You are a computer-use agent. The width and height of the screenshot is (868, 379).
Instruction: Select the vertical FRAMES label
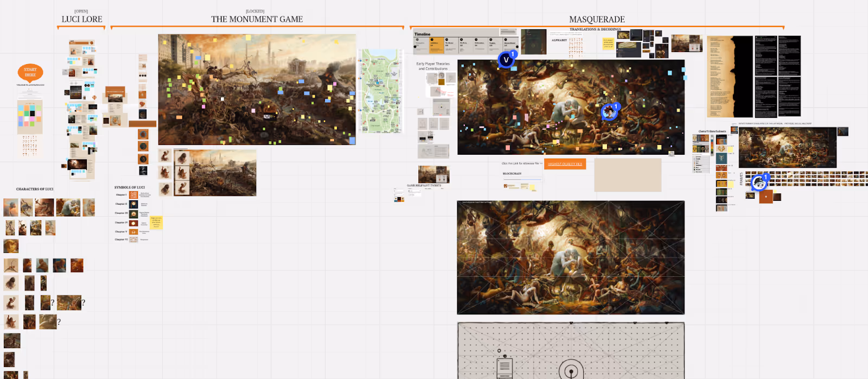pos(742,179)
